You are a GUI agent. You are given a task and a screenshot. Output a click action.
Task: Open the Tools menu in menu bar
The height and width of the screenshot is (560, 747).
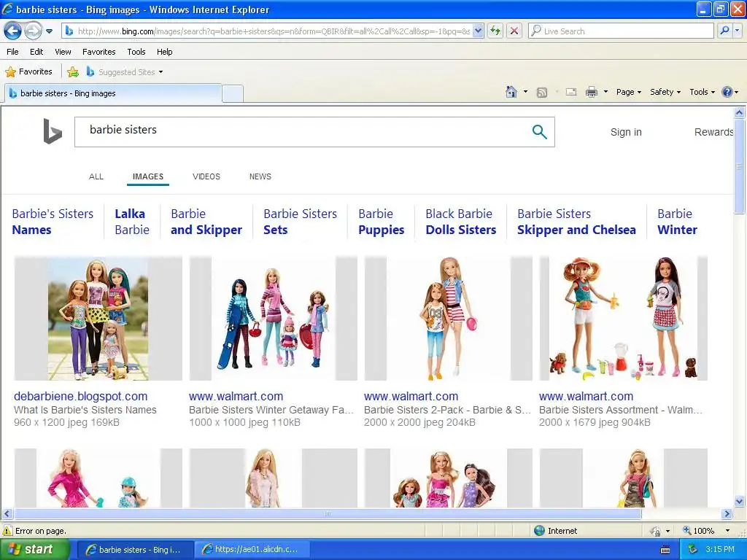click(x=136, y=52)
